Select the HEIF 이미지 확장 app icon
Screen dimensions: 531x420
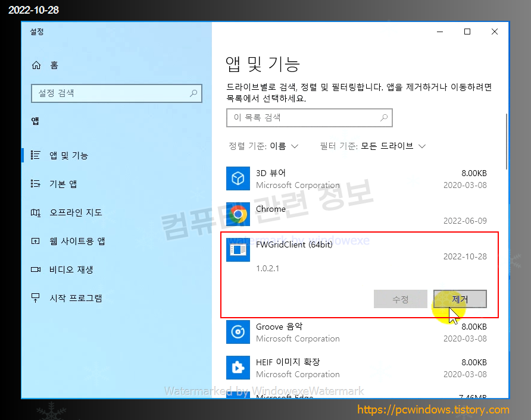pyautogui.click(x=238, y=368)
